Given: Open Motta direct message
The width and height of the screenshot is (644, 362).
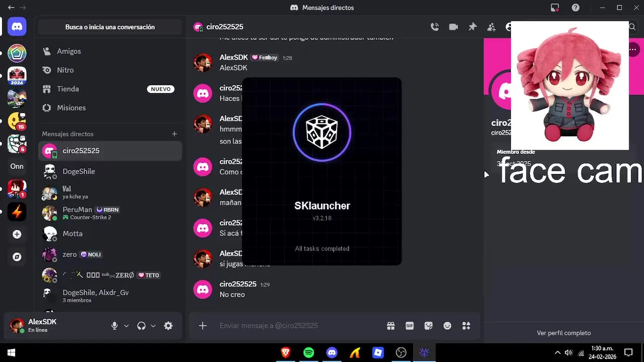Looking at the screenshot, I should [x=110, y=233].
